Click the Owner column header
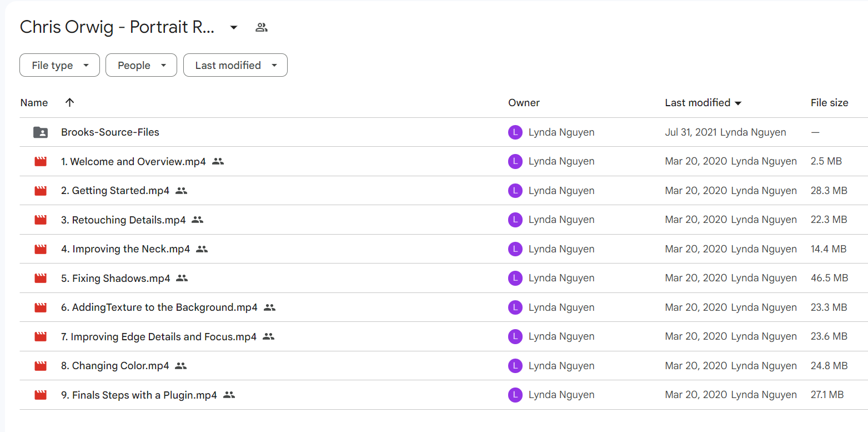This screenshot has width=868, height=432. pyautogui.click(x=524, y=103)
